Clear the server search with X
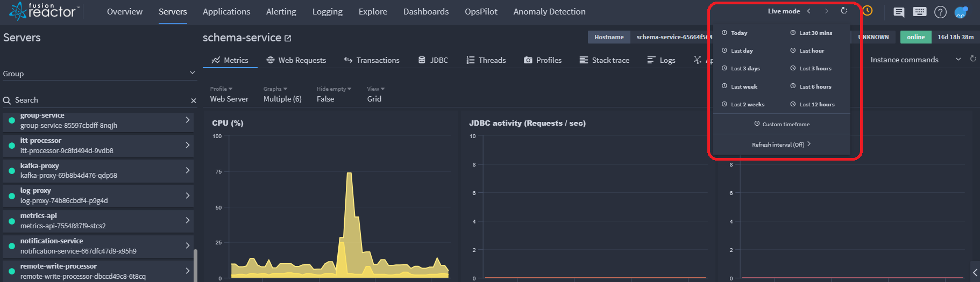Image resolution: width=980 pixels, height=282 pixels. (x=194, y=100)
